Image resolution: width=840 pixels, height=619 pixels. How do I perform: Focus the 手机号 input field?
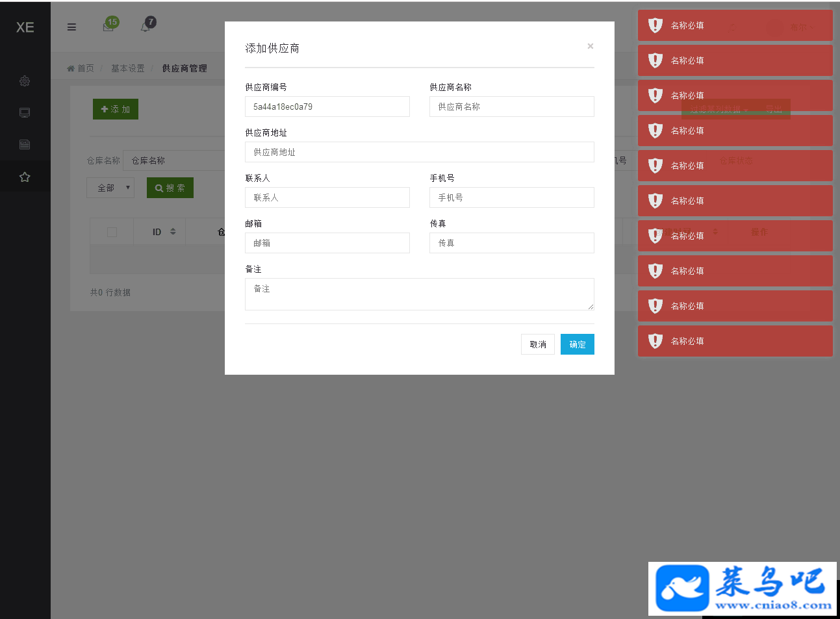pyautogui.click(x=512, y=197)
